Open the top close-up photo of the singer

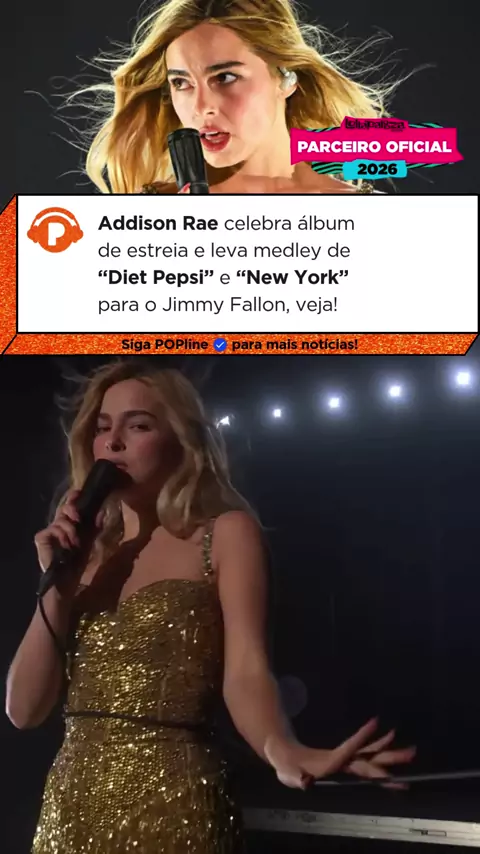[240, 97]
